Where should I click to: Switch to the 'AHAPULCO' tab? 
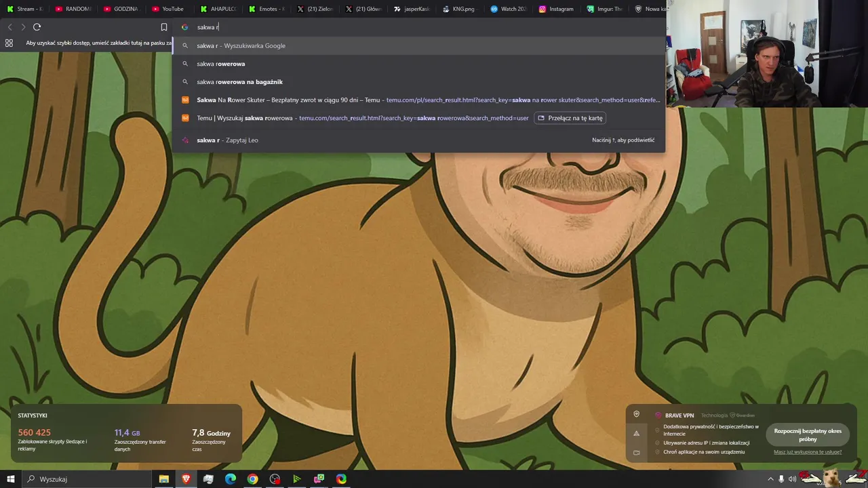coord(218,9)
